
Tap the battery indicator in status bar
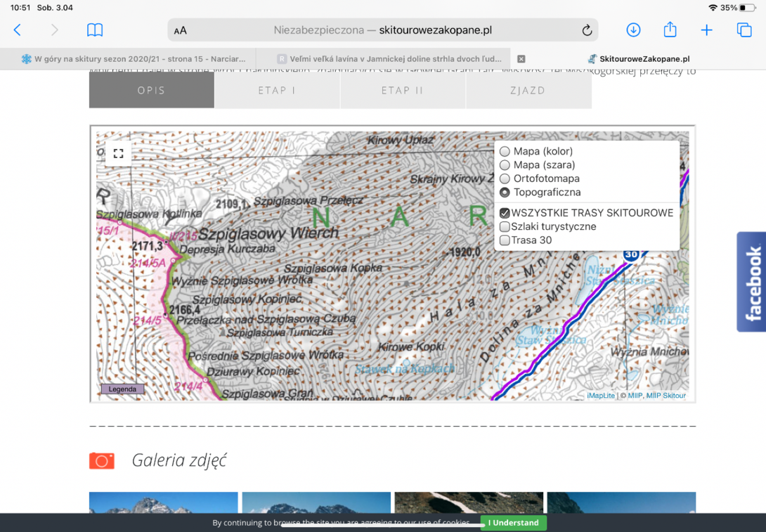748,8
